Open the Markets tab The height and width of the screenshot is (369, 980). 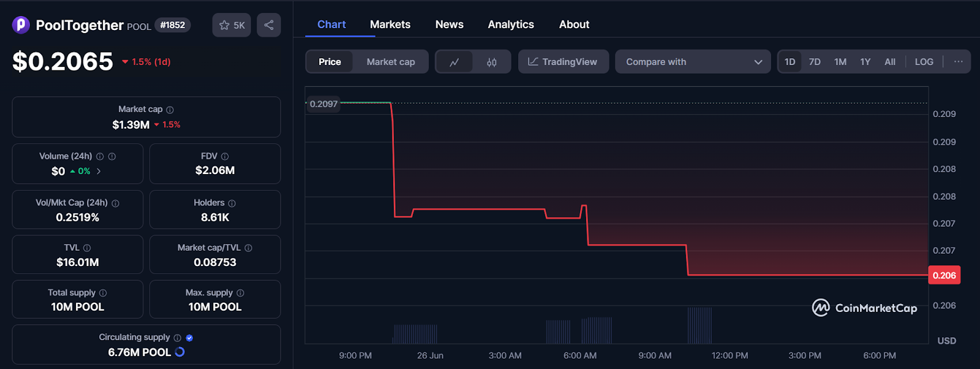tap(390, 25)
